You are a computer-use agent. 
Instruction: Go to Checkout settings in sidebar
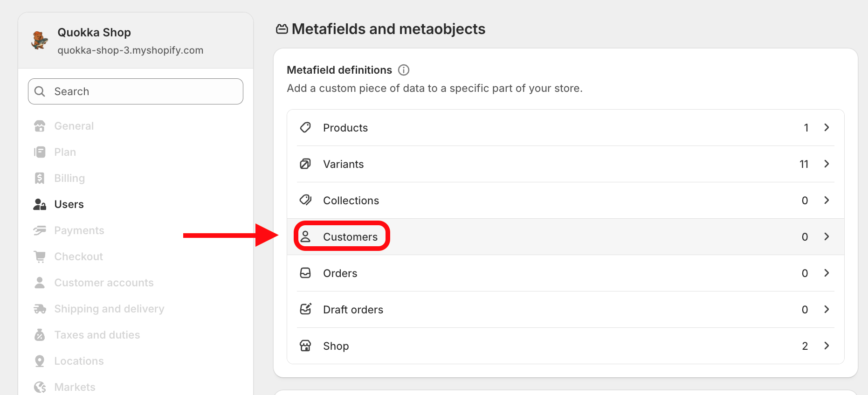[x=78, y=256]
